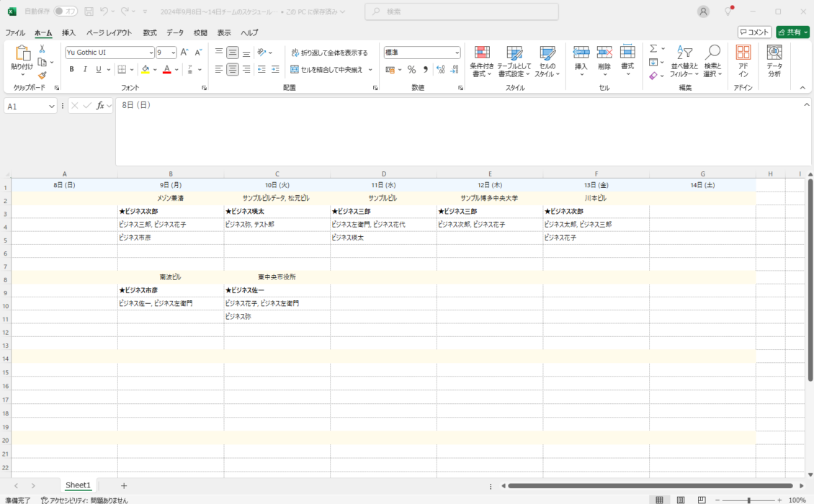Click the Share (共有) button
814x504 pixels.
tap(792, 32)
